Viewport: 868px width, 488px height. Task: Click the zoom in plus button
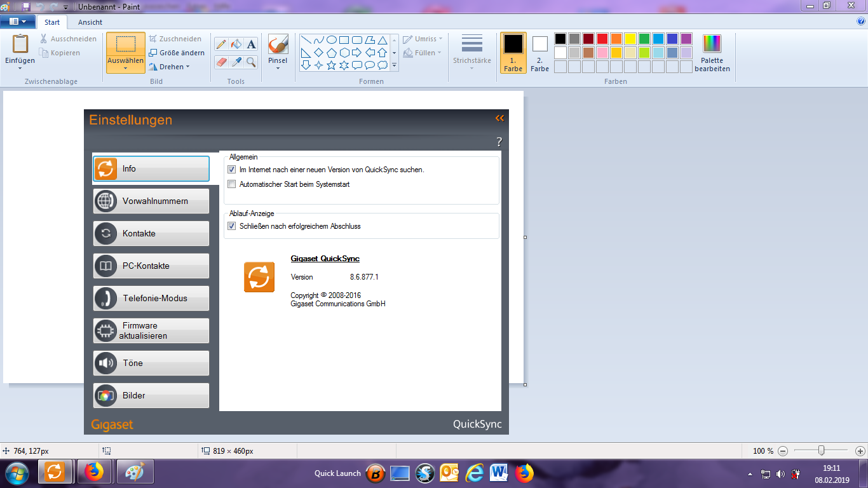click(861, 451)
